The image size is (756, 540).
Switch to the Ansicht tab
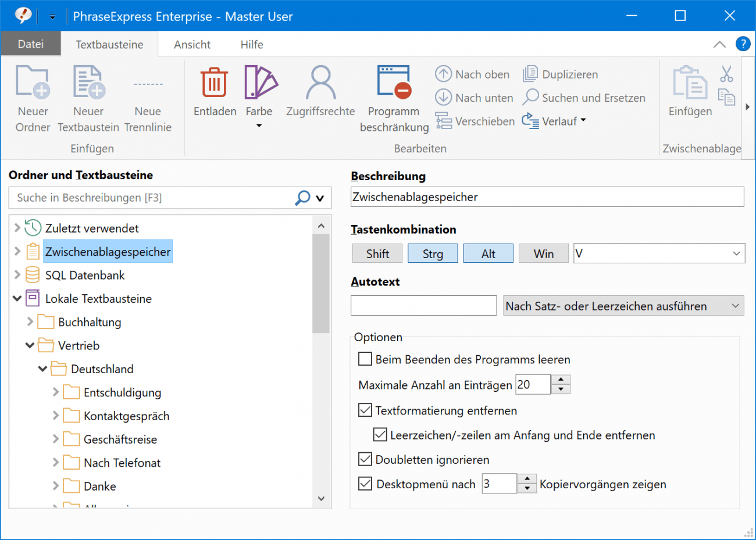point(192,44)
